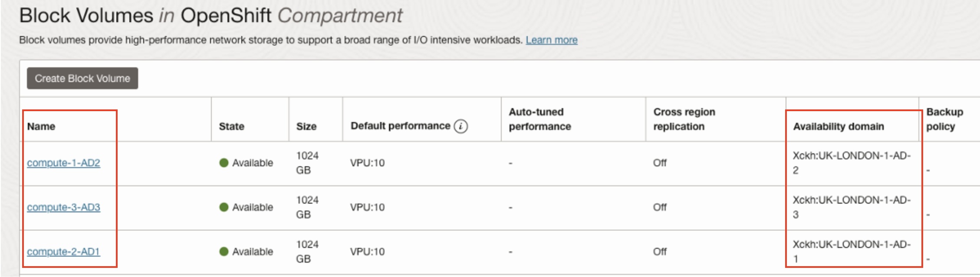Click the Available status of compute-2-AD1
Image resolution: width=980 pixels, height=277 pixels.
click(x=246, y=251)
